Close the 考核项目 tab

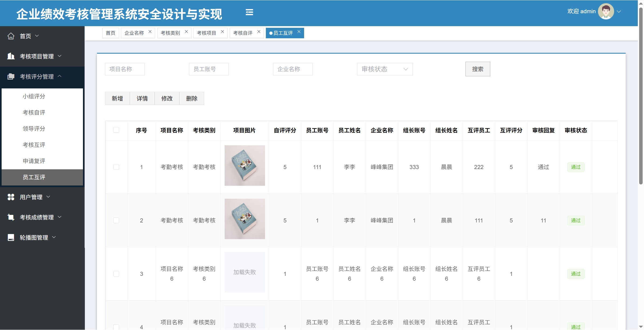tap(222, 32)
